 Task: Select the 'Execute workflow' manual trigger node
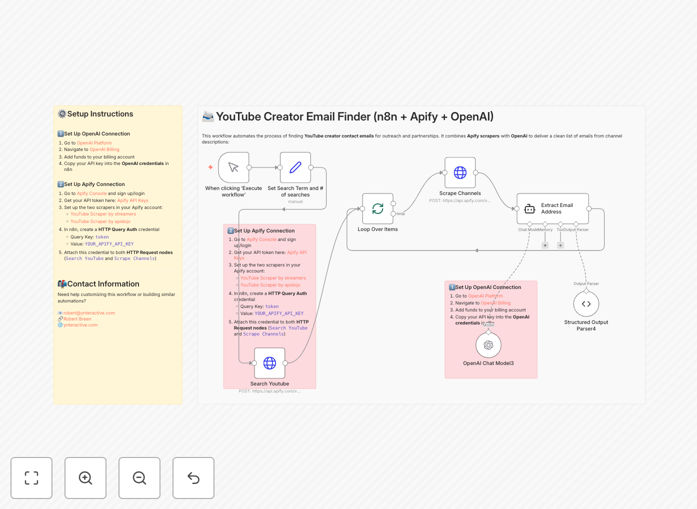pyautogui.click(x=233, y=167)
